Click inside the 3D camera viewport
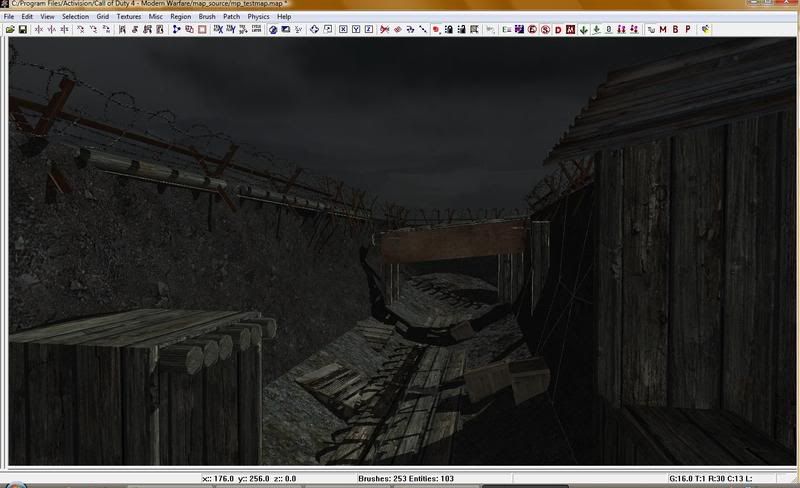Viewport: 800px width, 488px height. [400, 250]
